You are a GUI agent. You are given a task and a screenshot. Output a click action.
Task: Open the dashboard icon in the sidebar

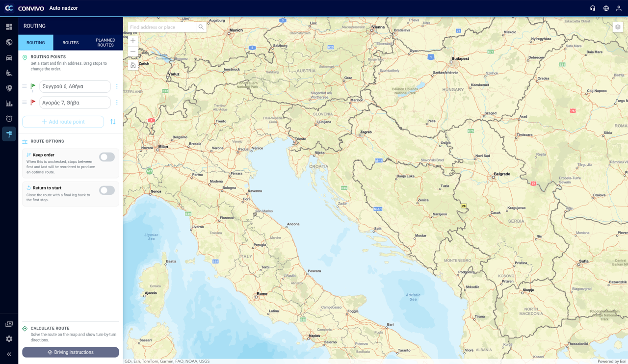(x=9, y=27)
